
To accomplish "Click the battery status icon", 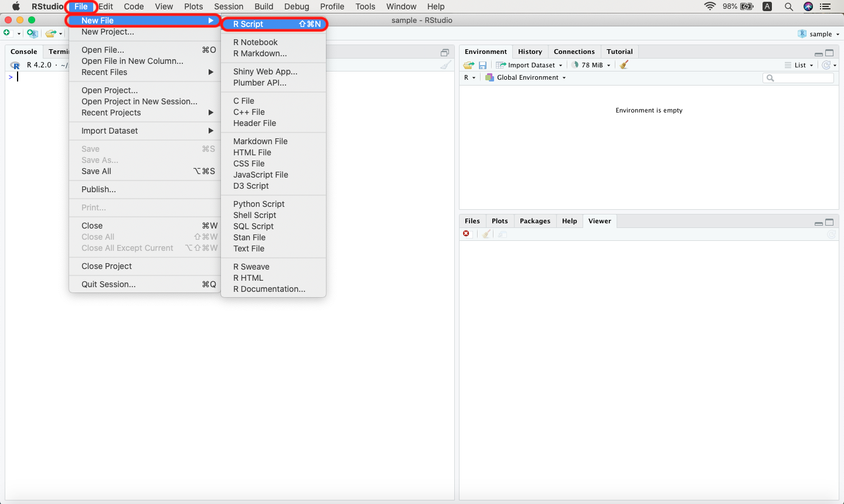I will [747, 6].
